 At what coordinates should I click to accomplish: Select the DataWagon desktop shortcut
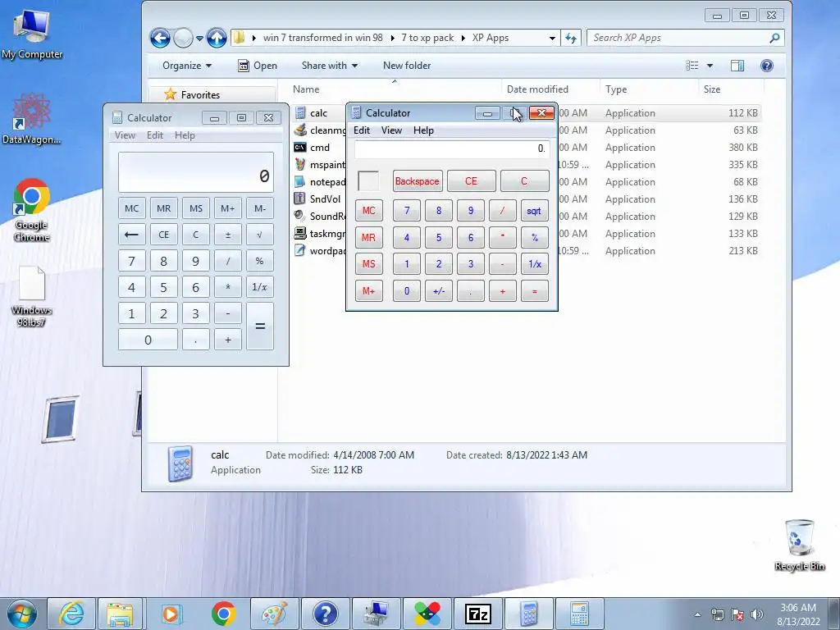click(32, 119)
